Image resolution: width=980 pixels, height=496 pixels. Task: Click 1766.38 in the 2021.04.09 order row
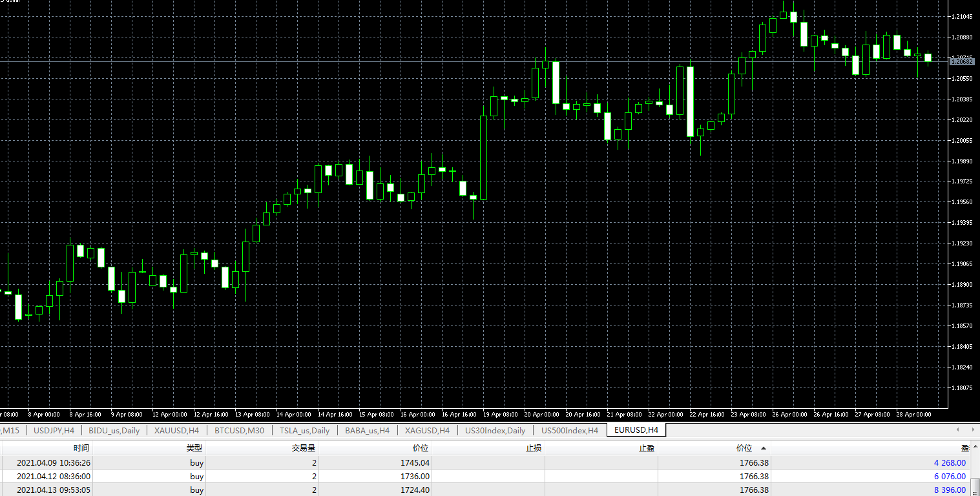click(755, 462)
